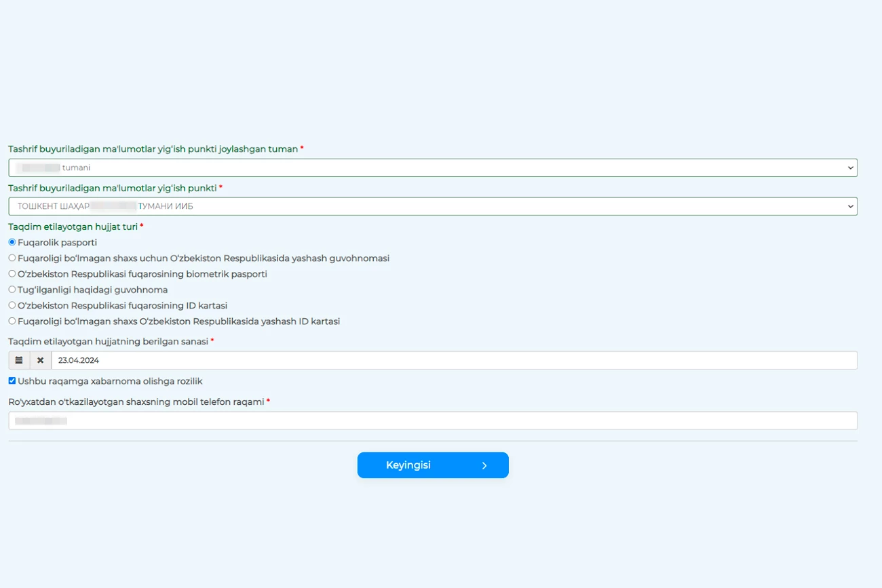Viewport: 882px width, 588px height.
Task: Select Fuqaroligi bo'lmagan shaxs yashash ID kartasi
Action: tap(12, 321)
